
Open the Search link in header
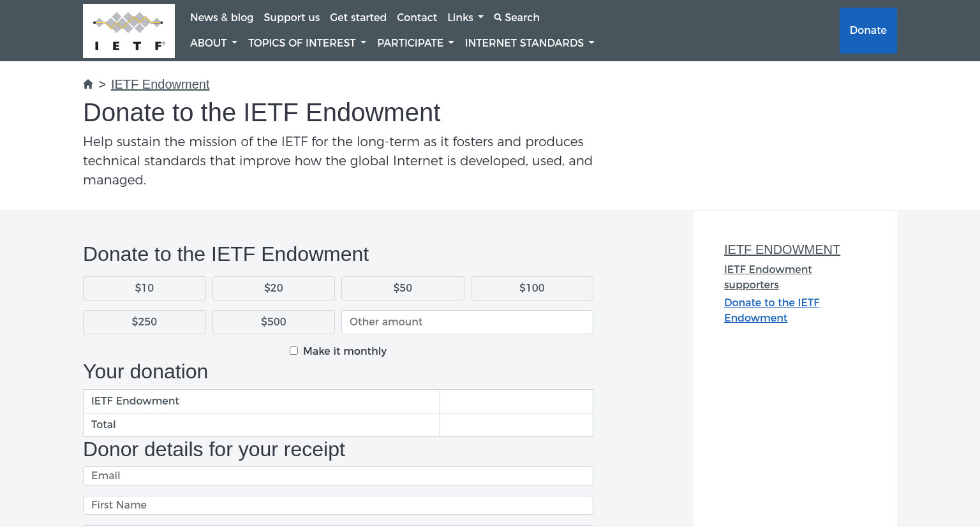[x=516, y=17]
